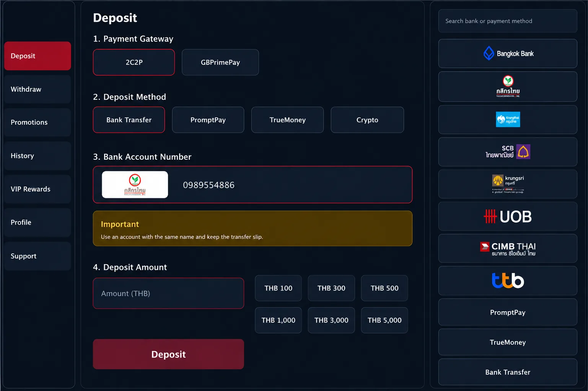Viewport: 588px width, 391px height.
Task: Pick the Krungthai bank logo
Action: [x=508, y=120]
